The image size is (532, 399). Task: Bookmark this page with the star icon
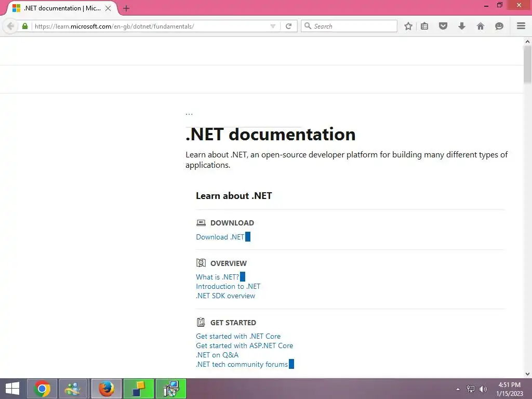tap(408, 26)
